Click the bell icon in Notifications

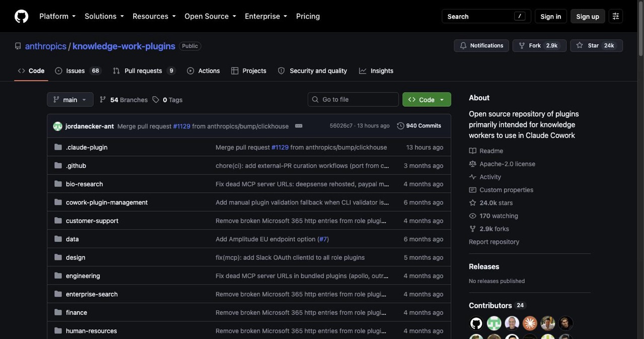click(463, 45)
